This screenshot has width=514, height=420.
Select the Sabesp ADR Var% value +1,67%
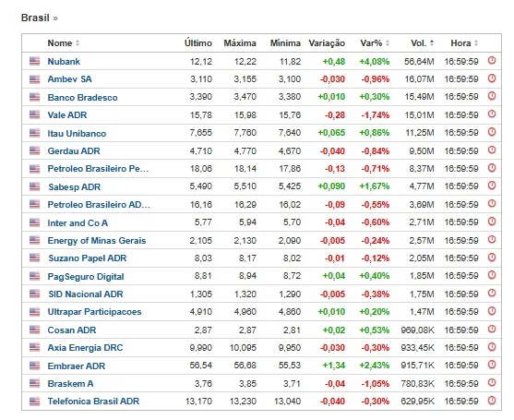pos(375,186)
